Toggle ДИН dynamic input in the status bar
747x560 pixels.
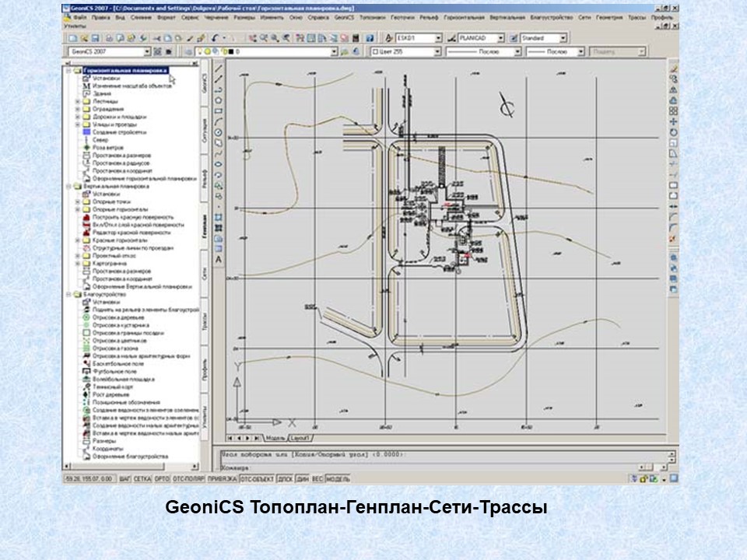pyautogui.click(x=303, y=478)
